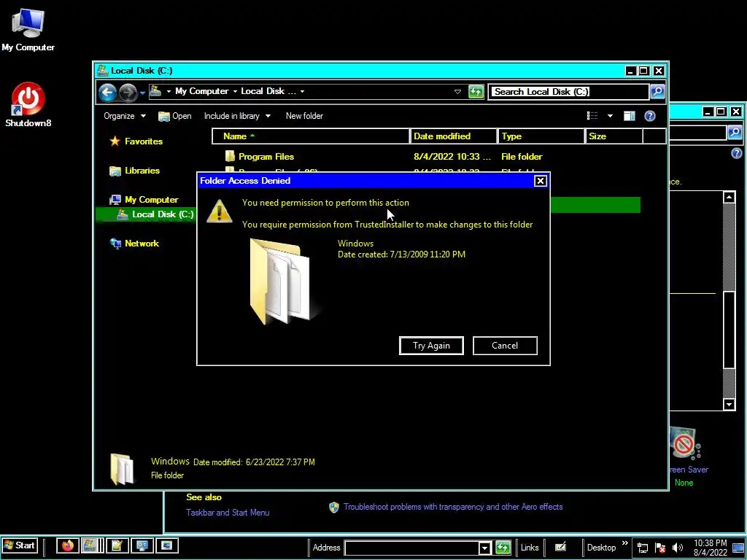Open Include in library dropdown

(x=237, y=116)
